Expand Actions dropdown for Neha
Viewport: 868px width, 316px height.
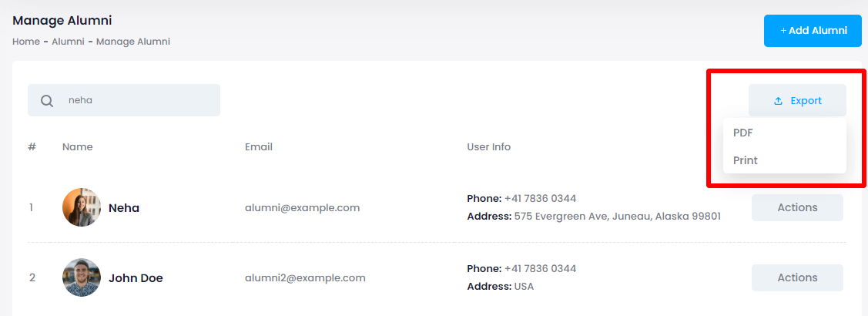[x=797, y=207]
